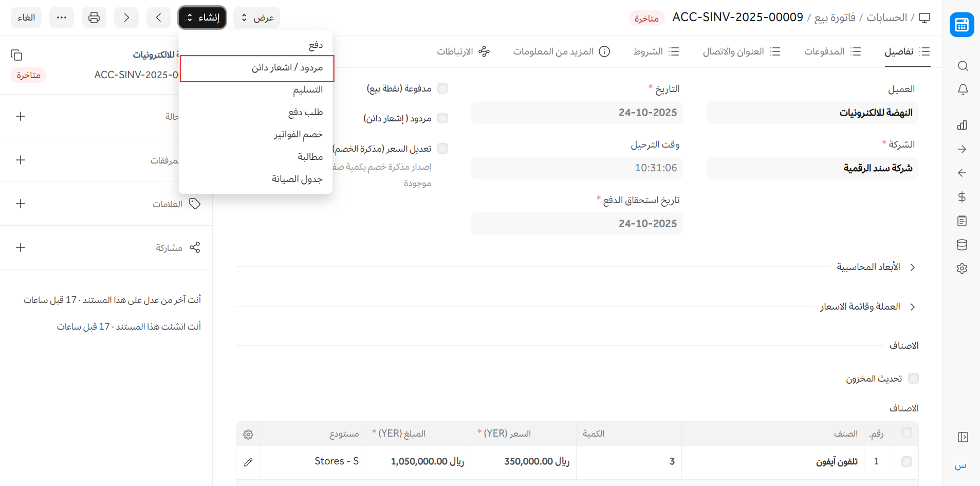Add a tag with the العلامات plus icon

[x=21, y=204]
